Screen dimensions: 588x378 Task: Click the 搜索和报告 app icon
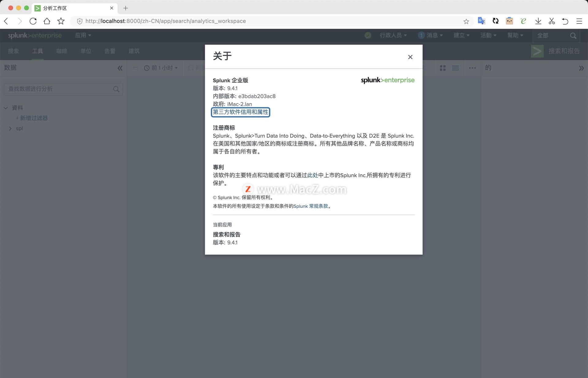[x=537, y=51]
